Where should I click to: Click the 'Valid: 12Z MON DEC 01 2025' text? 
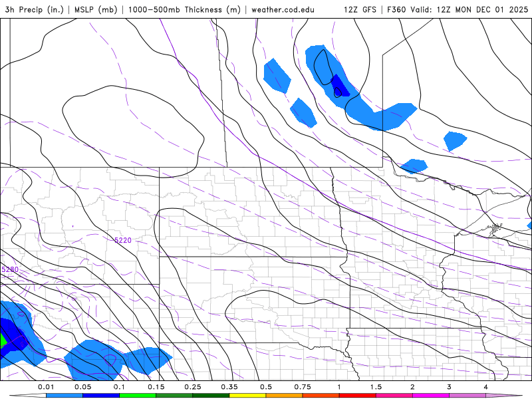469,9
